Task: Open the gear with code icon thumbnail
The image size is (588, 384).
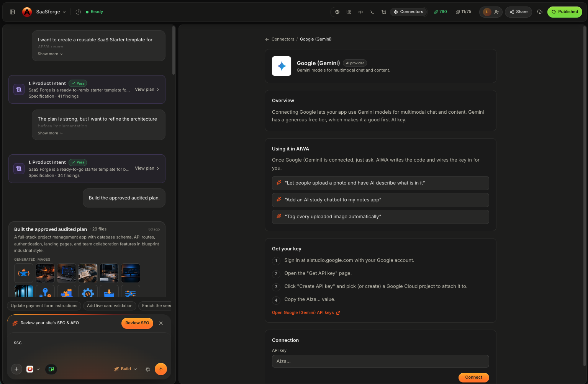Action: coord(88,292)
